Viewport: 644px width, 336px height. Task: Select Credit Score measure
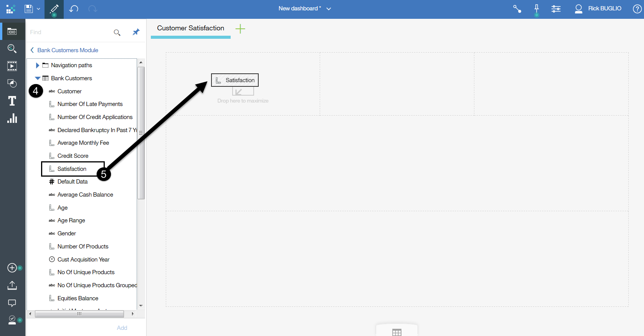(x=73, y=156)
